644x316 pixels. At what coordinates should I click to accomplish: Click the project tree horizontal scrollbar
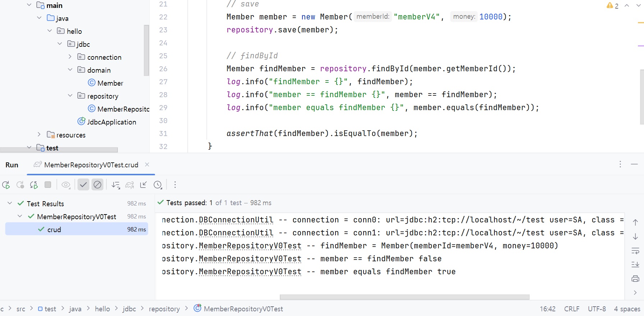(x=59, y=149)
